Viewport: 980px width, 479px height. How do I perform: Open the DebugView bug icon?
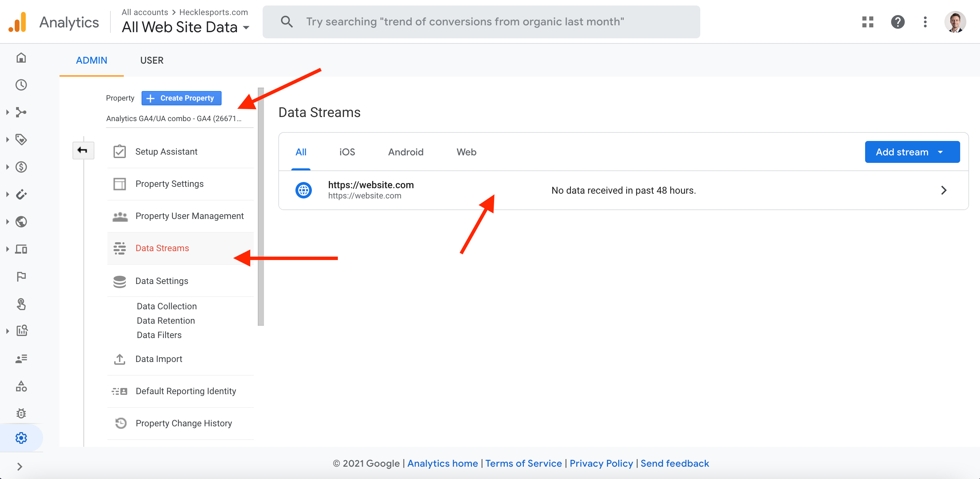point(21,413)
